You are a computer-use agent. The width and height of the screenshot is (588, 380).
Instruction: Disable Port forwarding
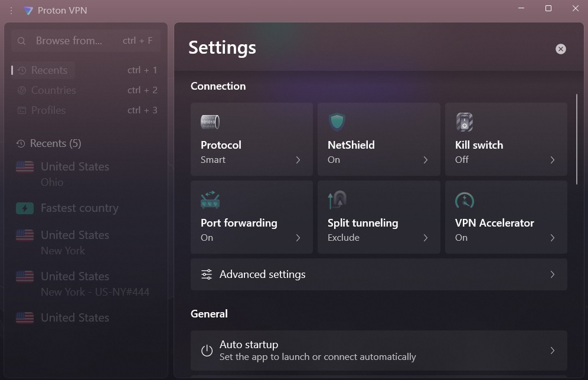pos(251,217)
